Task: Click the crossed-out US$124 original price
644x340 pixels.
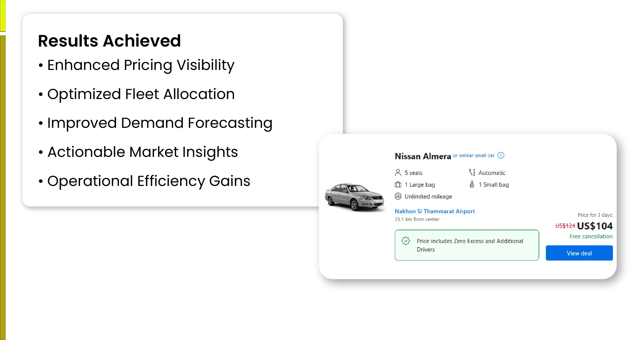Action: tap(565, 226)
